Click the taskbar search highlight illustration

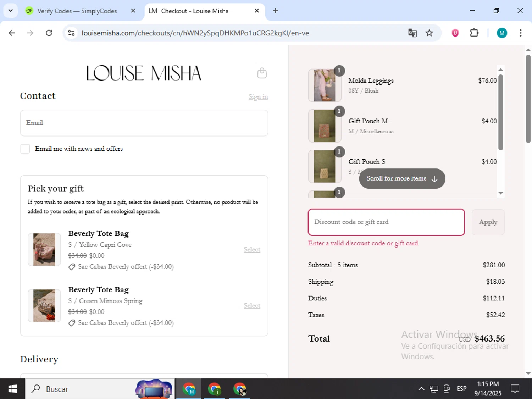pyautogui.click(x=154, y=389)
